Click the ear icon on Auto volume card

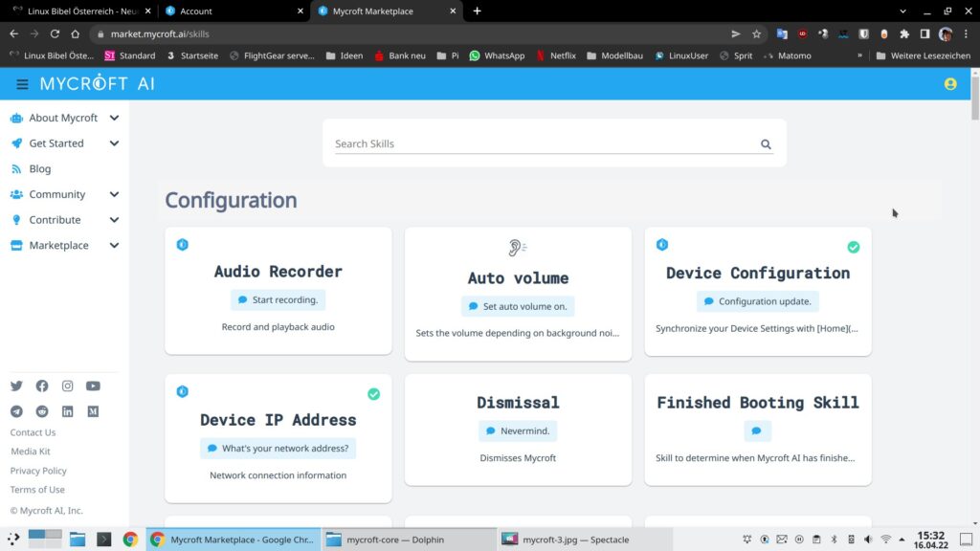(518, 248)
